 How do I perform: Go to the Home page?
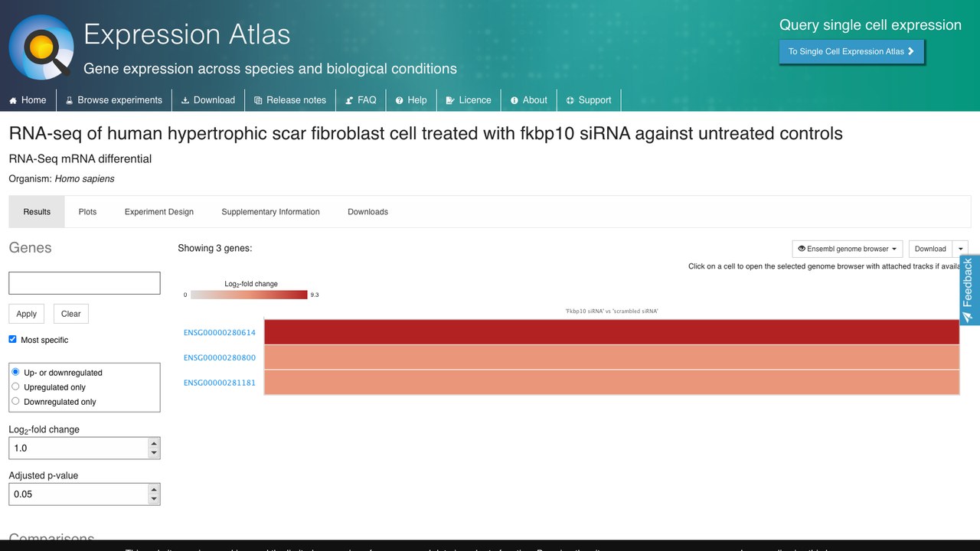(28, 100)
